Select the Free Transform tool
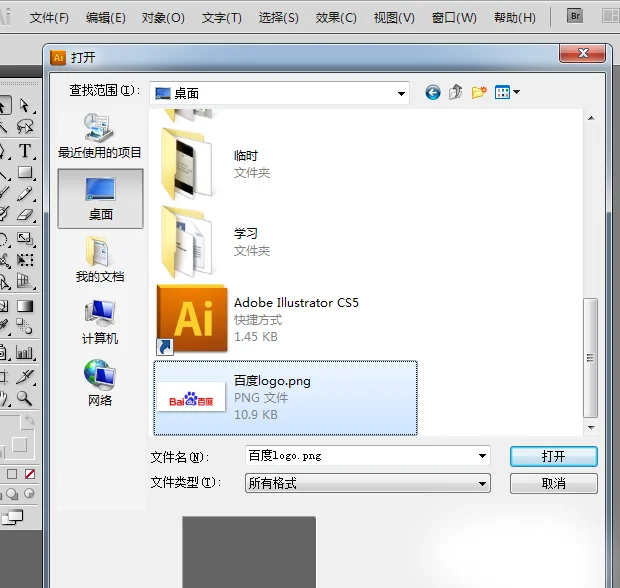Screen dimensions: 620x588 point(25,260)
